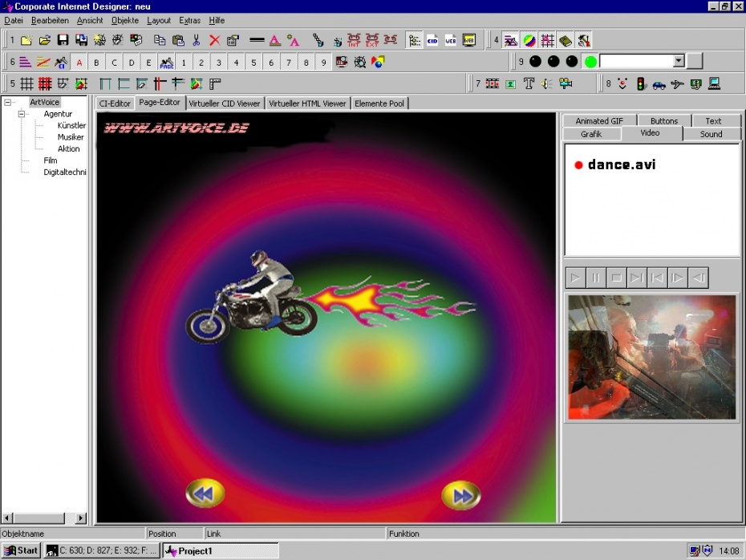Select the Text tool T icon
Screen dimensions: 746x560
coord(529,84)
